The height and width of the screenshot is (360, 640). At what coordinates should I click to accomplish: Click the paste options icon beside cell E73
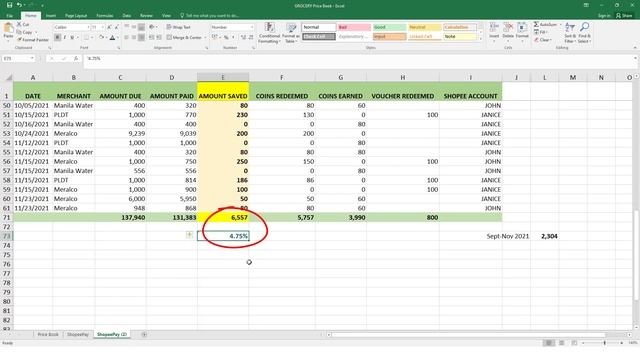pyautogui.click(x=189, y=235)
